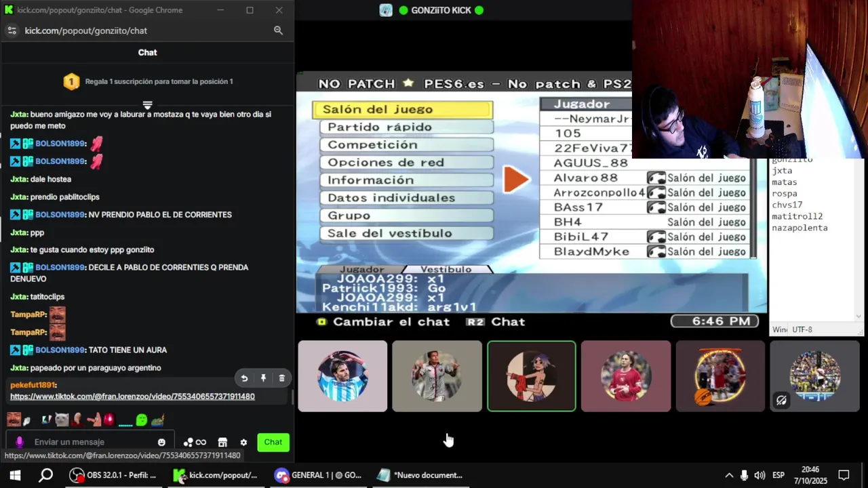Insert the green blob emote

click(142, 420)
